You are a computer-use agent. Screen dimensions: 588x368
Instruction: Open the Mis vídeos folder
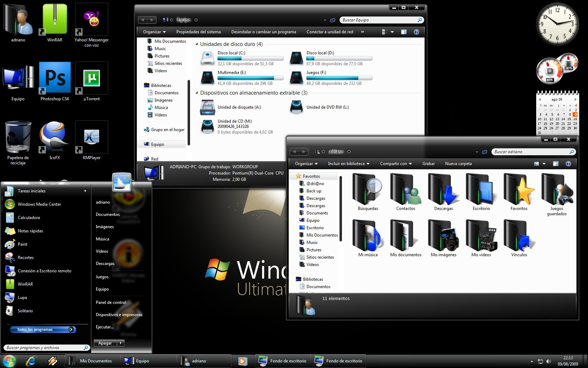coord(481,238)
